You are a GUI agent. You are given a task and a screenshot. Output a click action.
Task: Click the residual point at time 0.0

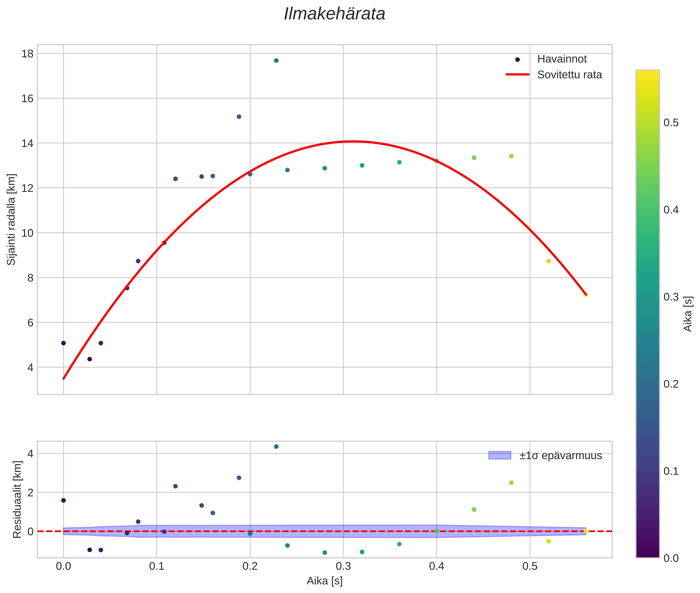tap(63, 500)
